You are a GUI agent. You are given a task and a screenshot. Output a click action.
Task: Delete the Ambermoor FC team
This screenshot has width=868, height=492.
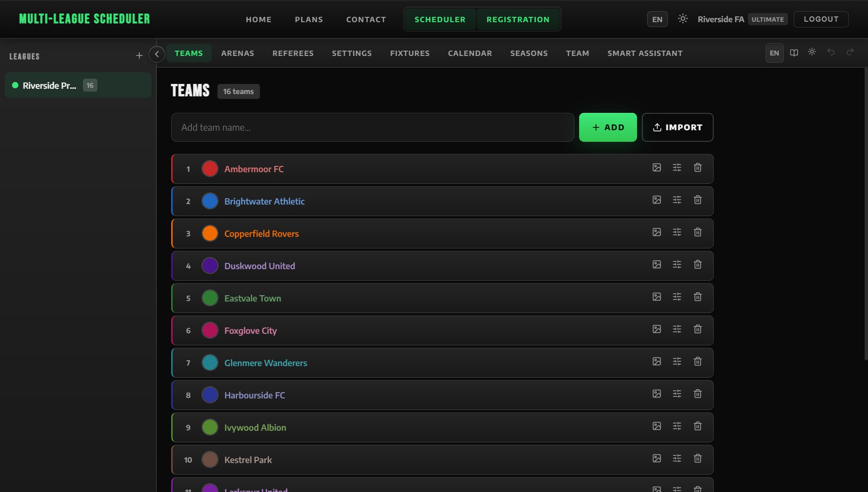pyautogui.click(x=697, y=168)
